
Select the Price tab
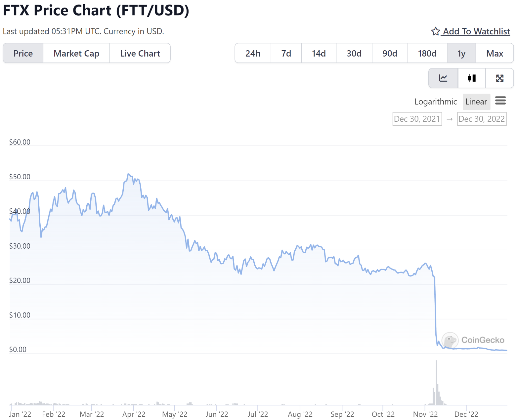point(23,53)
